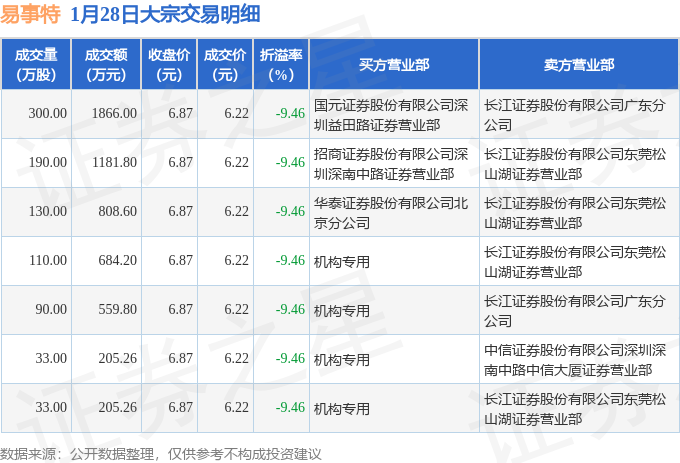
Task: Click seller 长江证券东莞松山湖 in the 190.00 row
Action: click(575, 164)
